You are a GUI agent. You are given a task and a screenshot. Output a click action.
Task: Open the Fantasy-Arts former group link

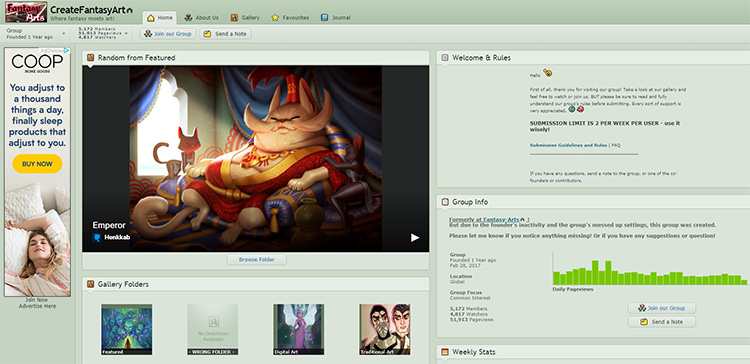pos(501,220)
